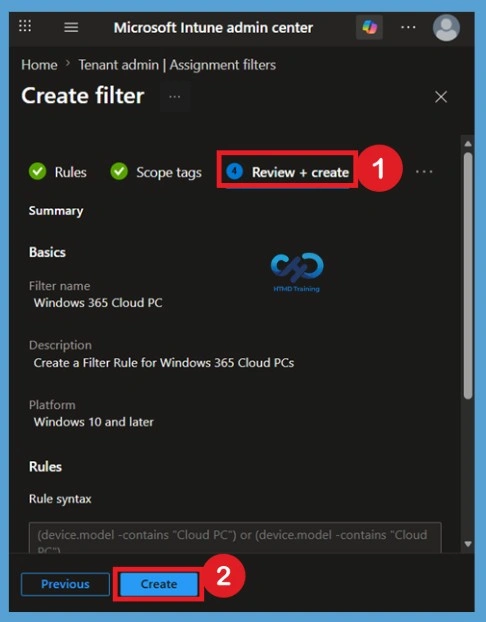Open Tenant admin | Assignment filters breadcrumb
Image resolution: width=486 pixels, height=622 pixels.
(177, 65)
